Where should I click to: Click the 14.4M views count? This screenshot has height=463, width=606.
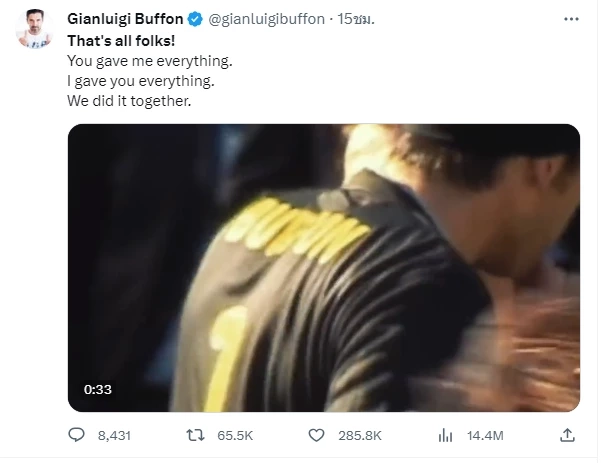(485, 435)
